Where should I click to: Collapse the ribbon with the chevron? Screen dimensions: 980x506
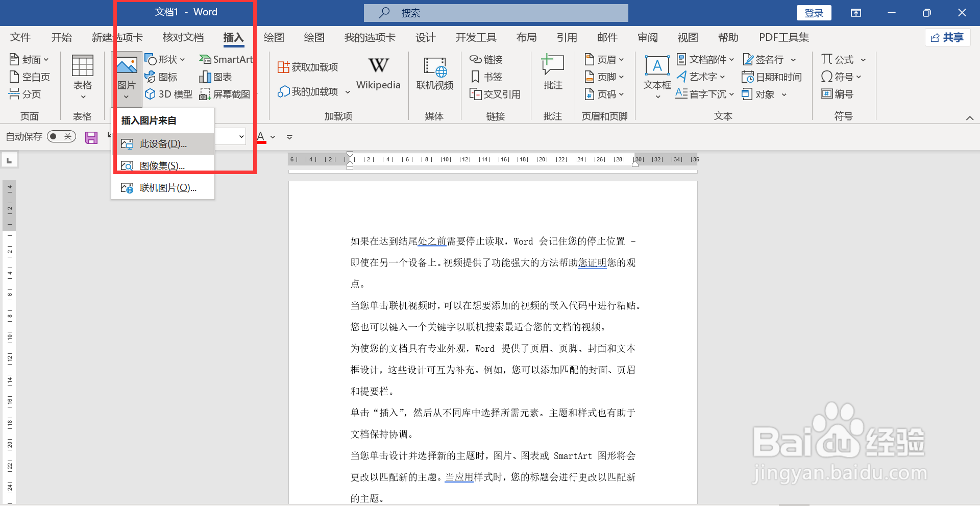(970, 118)
